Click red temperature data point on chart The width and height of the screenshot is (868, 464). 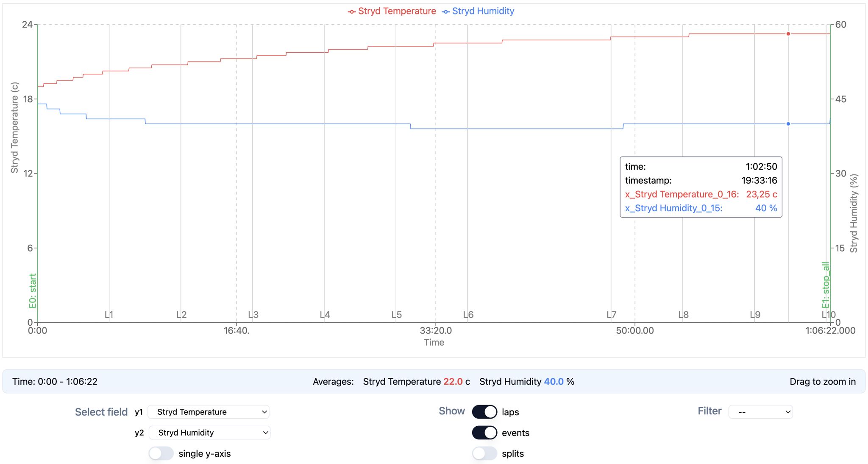coord(788,34)
